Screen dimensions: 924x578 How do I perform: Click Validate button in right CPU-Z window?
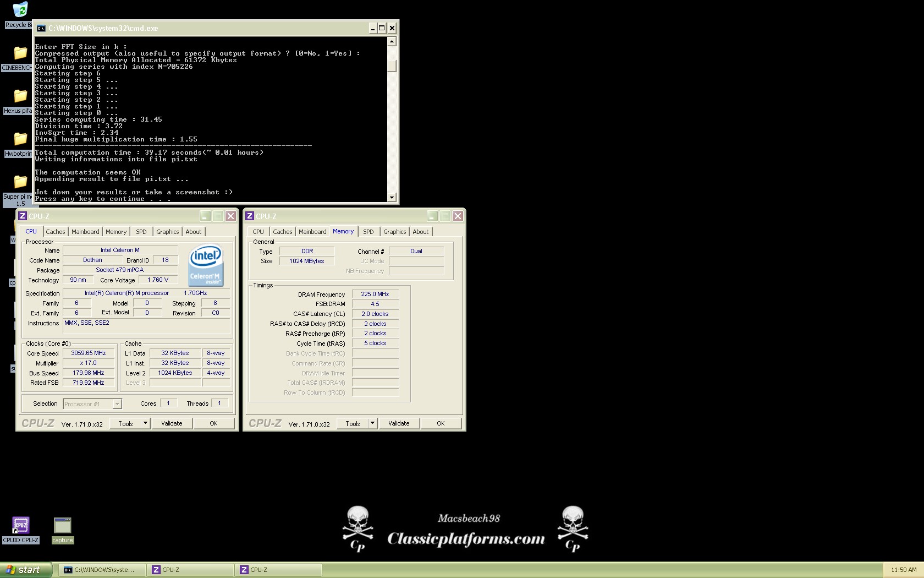coord(399,423)
